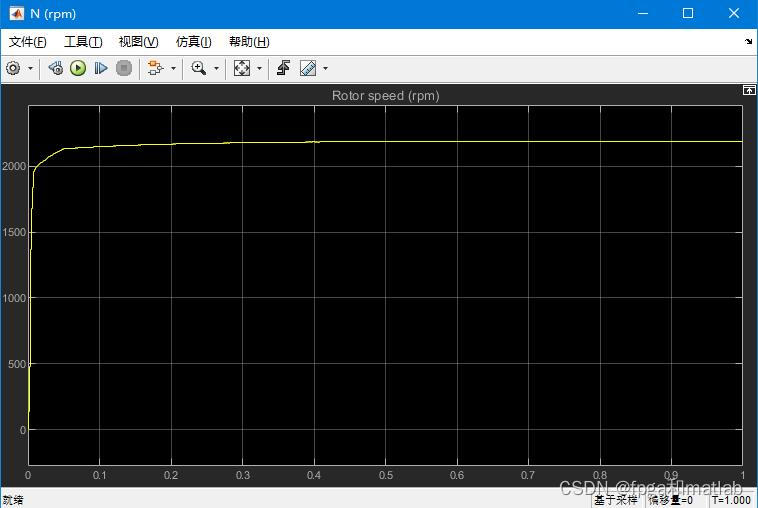Click the T=1.000 status bar entry
This screenshot has width=758, height=508.
point(731,500)
